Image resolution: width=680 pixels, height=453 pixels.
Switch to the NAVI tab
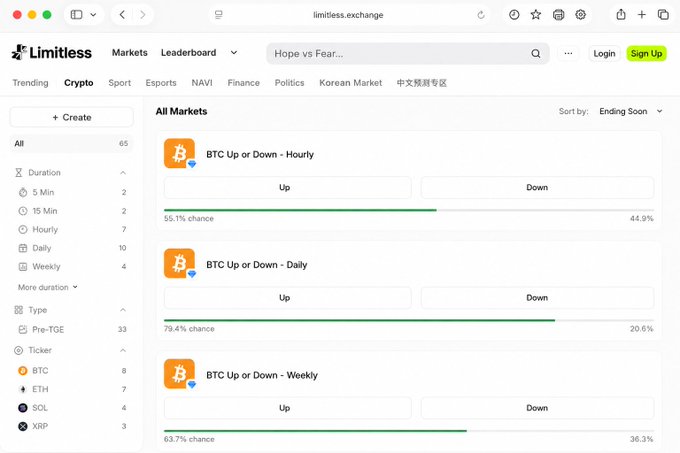coord(202,83)
